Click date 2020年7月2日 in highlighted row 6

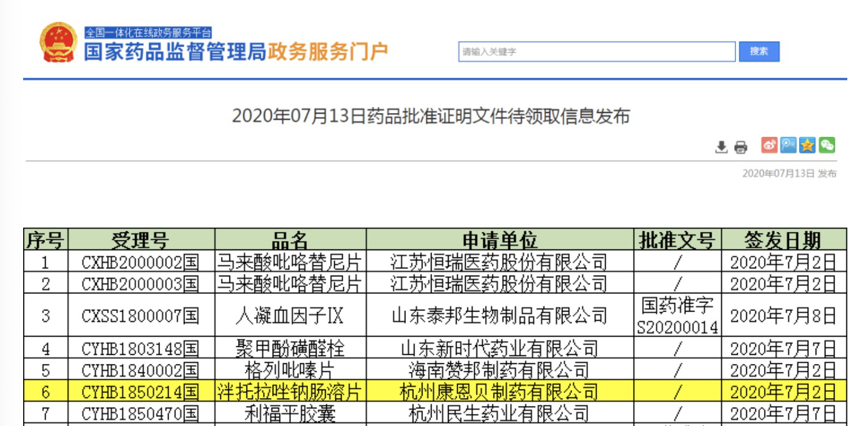(x=783, y=391)
